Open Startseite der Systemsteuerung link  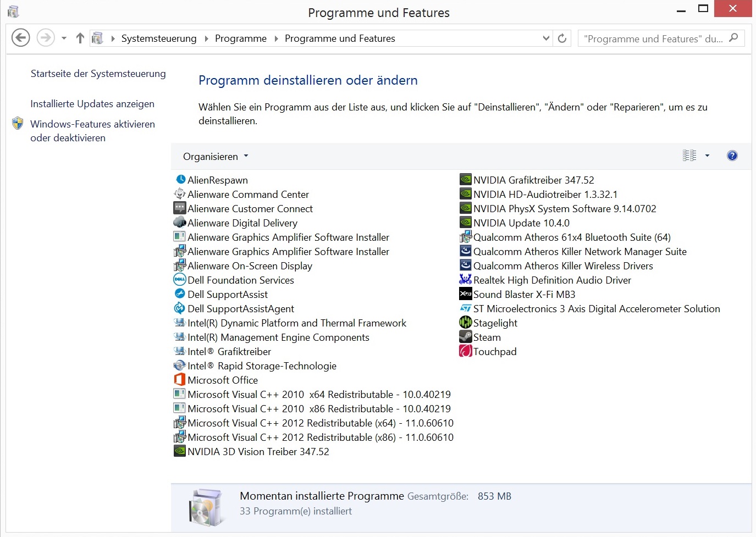(98, 74)
